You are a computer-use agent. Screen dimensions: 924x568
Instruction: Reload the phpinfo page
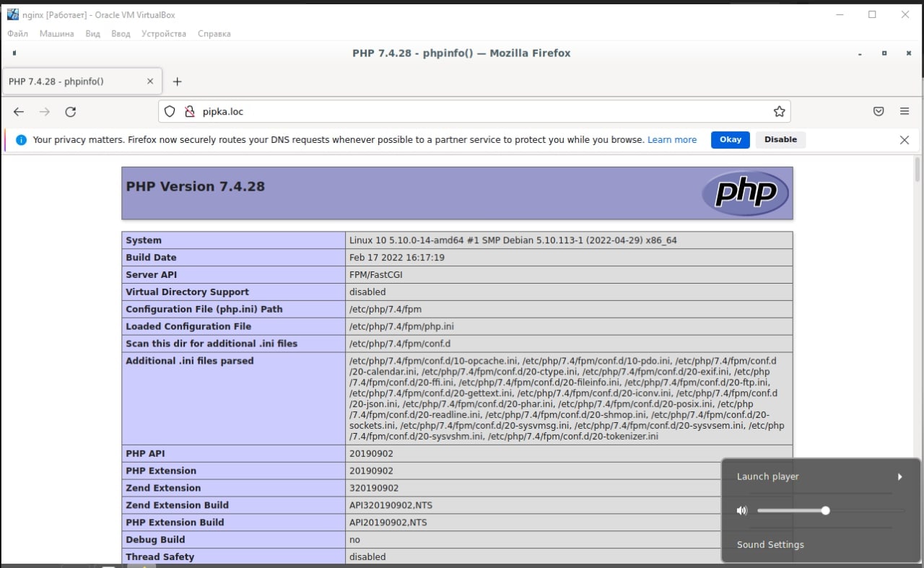[x=71, y=112]
